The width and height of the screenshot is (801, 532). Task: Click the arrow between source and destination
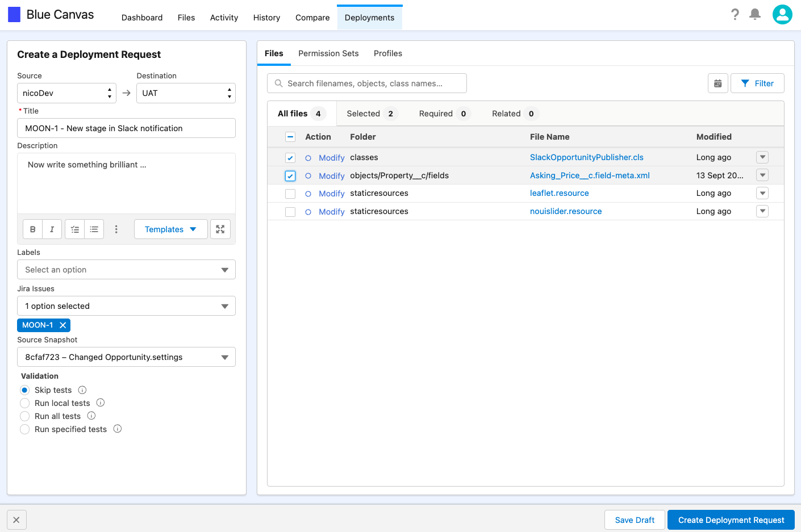point(127,93)
